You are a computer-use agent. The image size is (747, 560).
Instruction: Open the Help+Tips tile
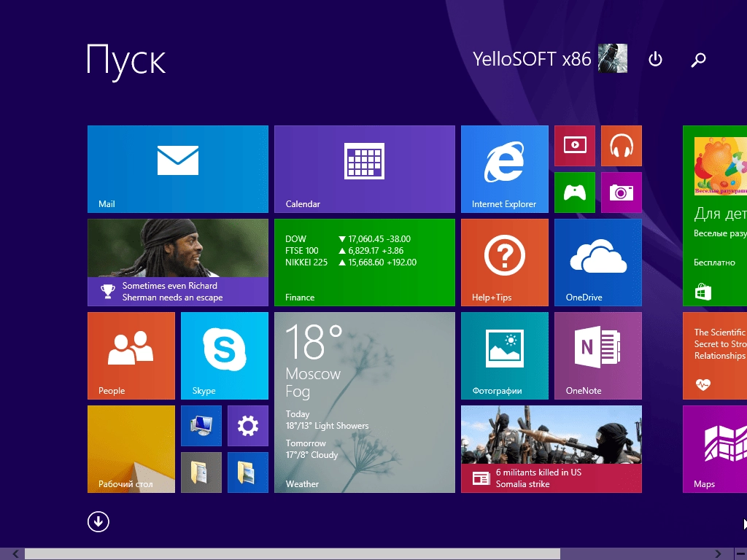pos(505,262)
